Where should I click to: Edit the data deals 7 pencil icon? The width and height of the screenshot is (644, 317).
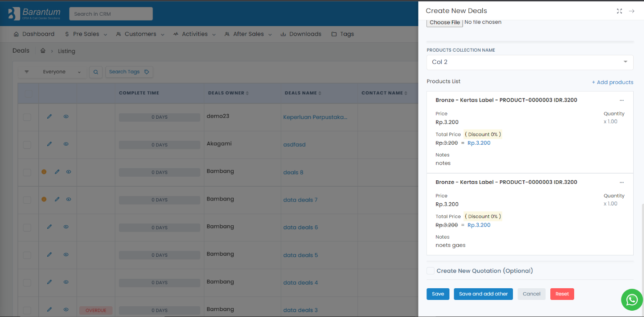click(x=57, y=199)
